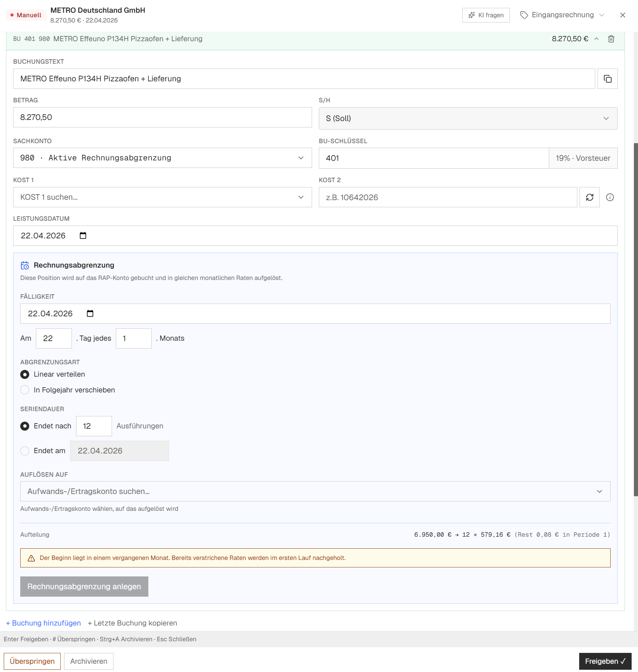
Task: Click the disabled Endet am date field
Action: pyautogui.click(x=120, y=451)
